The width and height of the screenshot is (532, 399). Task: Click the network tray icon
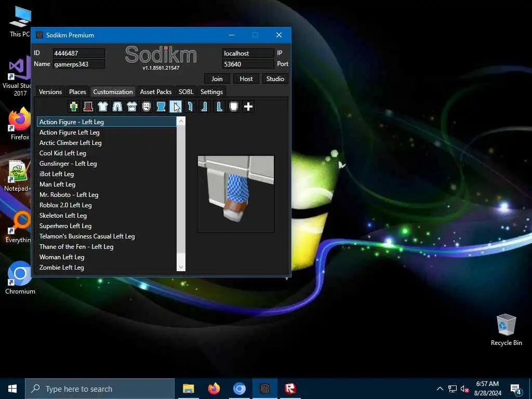click(453, 389)
